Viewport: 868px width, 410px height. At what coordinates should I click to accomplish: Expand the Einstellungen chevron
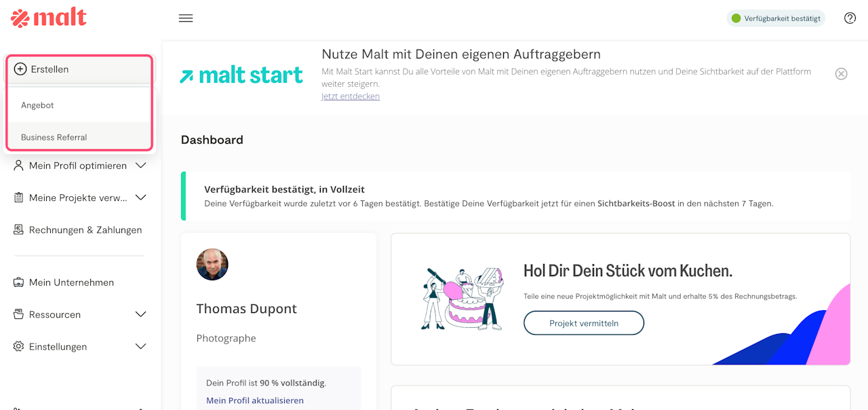[141, 347]
